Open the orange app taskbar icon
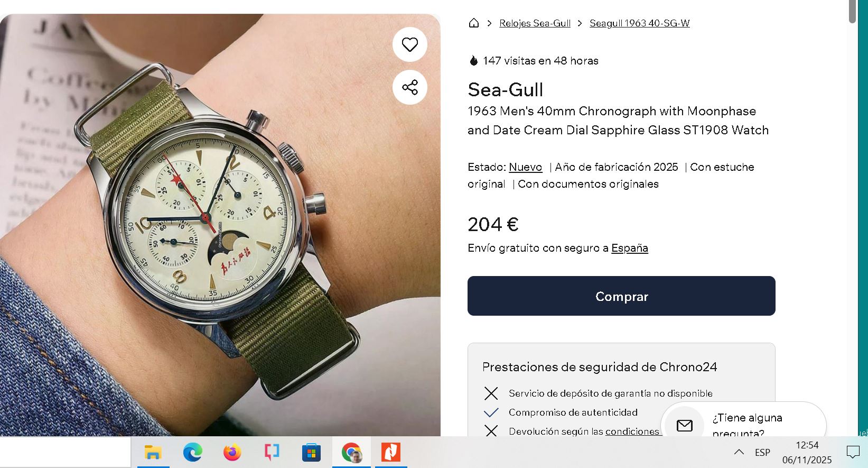Screen dimensions: 868x468 391,453
